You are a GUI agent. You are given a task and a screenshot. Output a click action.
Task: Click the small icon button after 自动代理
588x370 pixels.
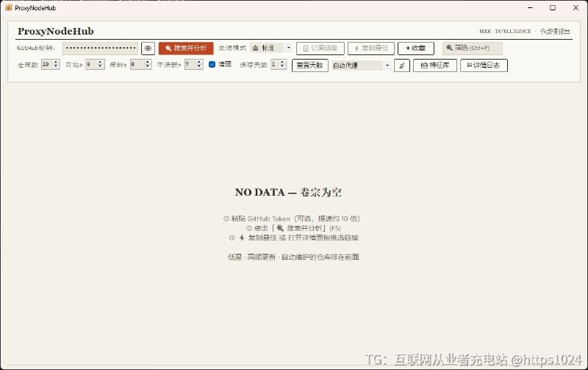click(x=402, y=65)
